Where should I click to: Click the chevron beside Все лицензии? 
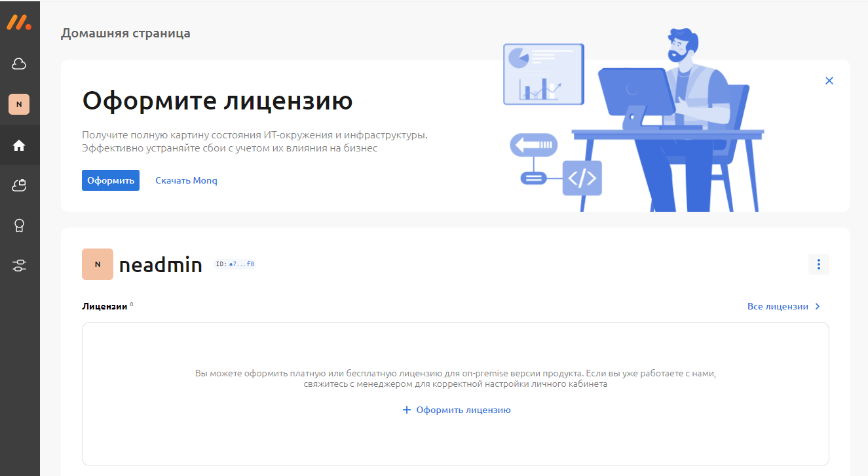tap(818, 306)
